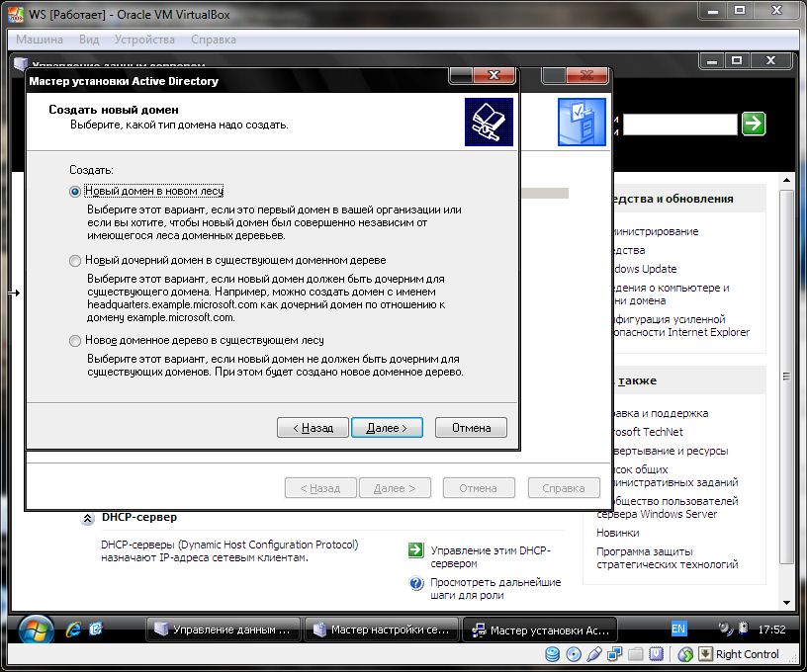Click scrollbar up arrow in server management window

coord(786,180)
